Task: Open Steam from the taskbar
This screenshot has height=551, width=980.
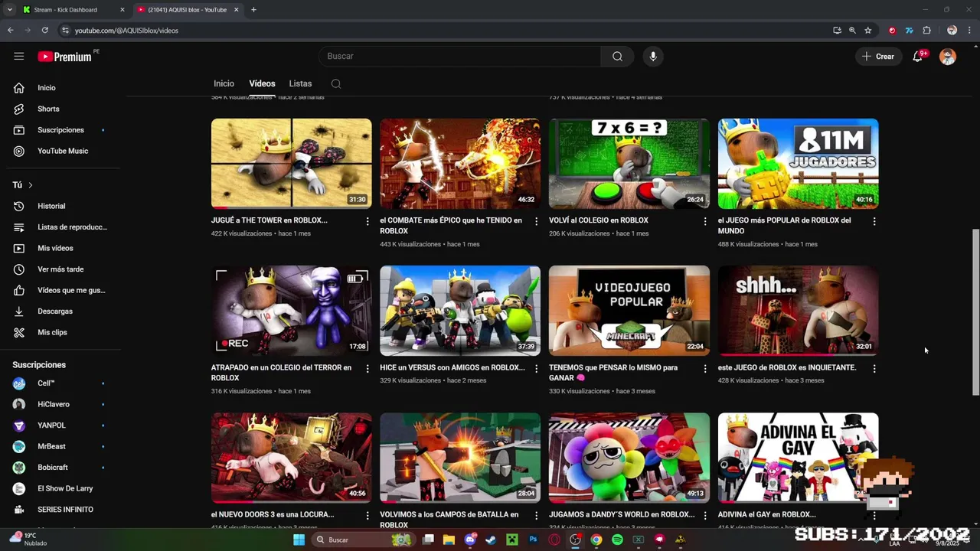Action: 491,540
